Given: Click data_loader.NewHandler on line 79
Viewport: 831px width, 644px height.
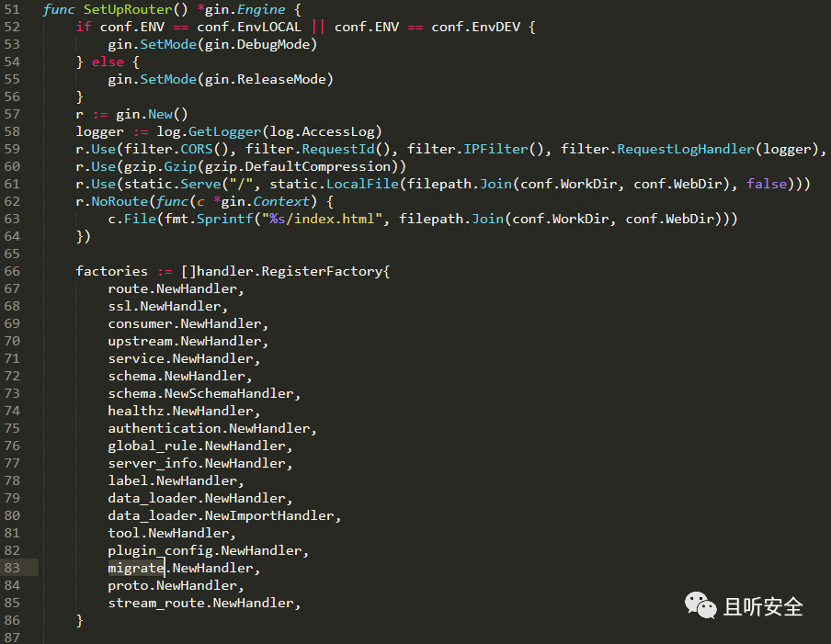Looking at the screenshot, I should [x=197, y=499].
